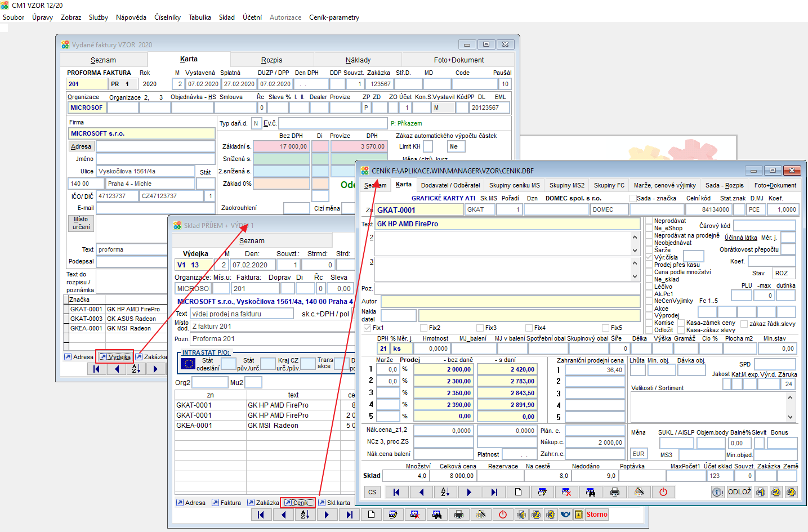Viewport: 808px width, 532px height.
Task: Open Marže, cenové výjimky tab
Action: coord(664,185)
